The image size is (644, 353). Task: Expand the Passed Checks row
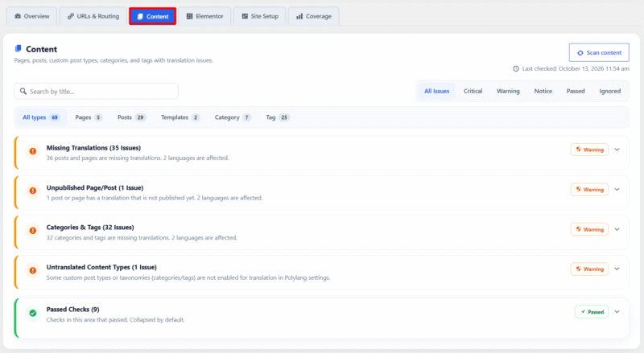click(x=617, y=312)
